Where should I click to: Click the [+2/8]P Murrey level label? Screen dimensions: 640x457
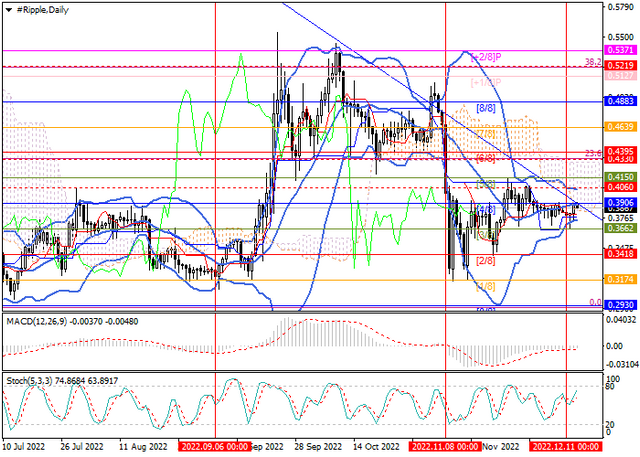click(486, 58)
